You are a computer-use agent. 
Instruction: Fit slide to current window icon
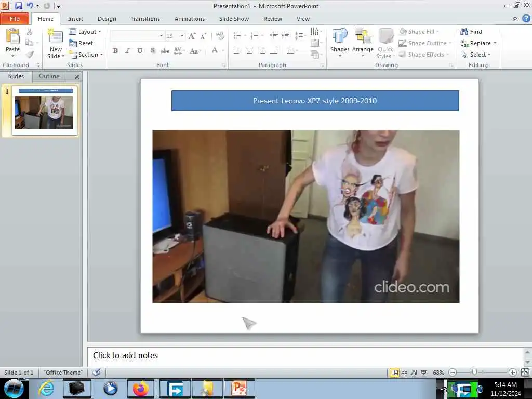coord(525,372)
